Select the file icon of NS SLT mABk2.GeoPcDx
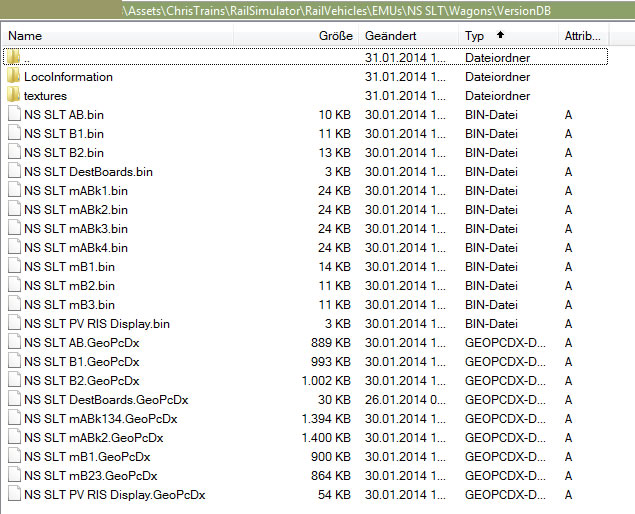Image resolution: width=635 pixels, height=514 pixels. click(x=14, y=437)
